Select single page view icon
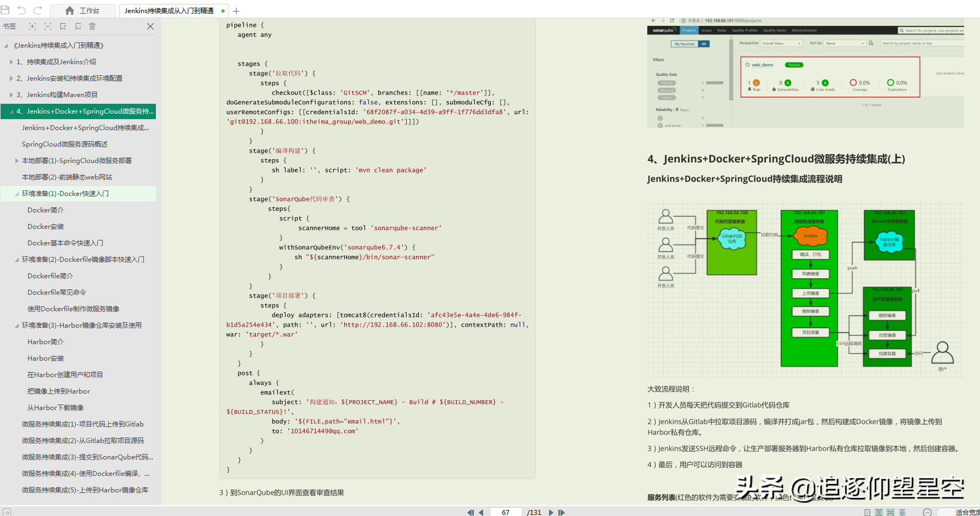980x516 pixels. [867, 512]
